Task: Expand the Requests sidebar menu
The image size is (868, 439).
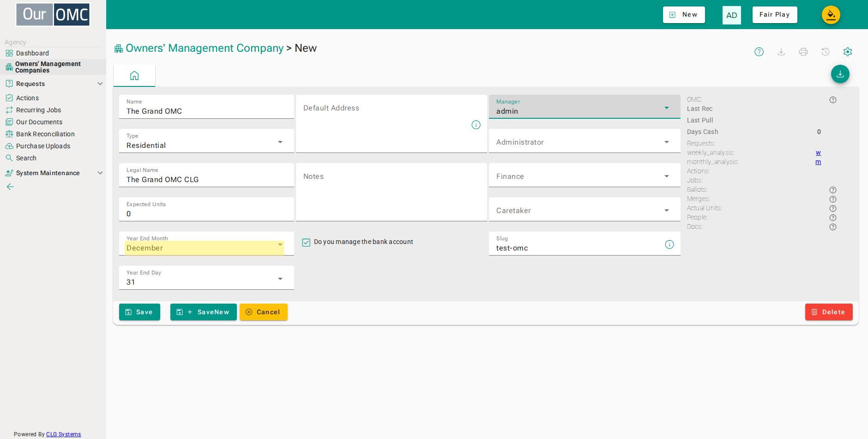Action: coord(53,84)
